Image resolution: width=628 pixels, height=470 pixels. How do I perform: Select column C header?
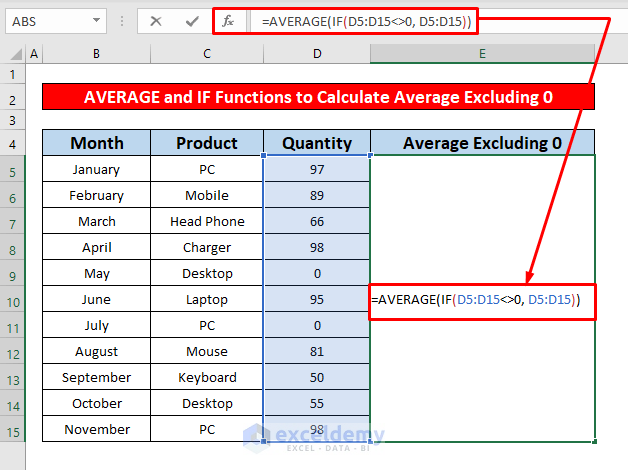[x=207, y=54]
